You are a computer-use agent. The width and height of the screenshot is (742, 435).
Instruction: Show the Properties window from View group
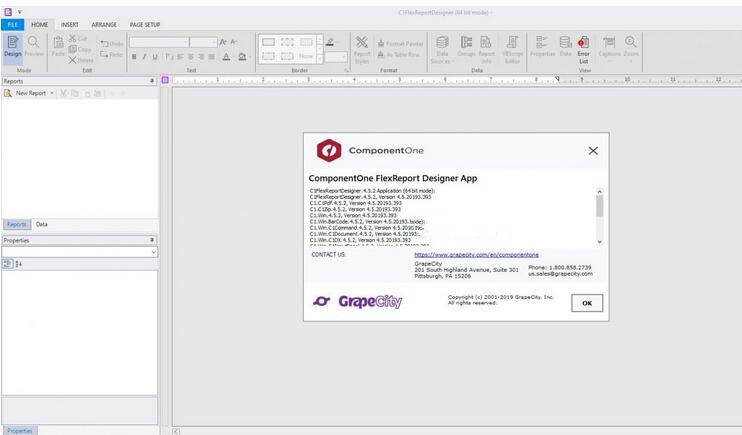(542, 46)
